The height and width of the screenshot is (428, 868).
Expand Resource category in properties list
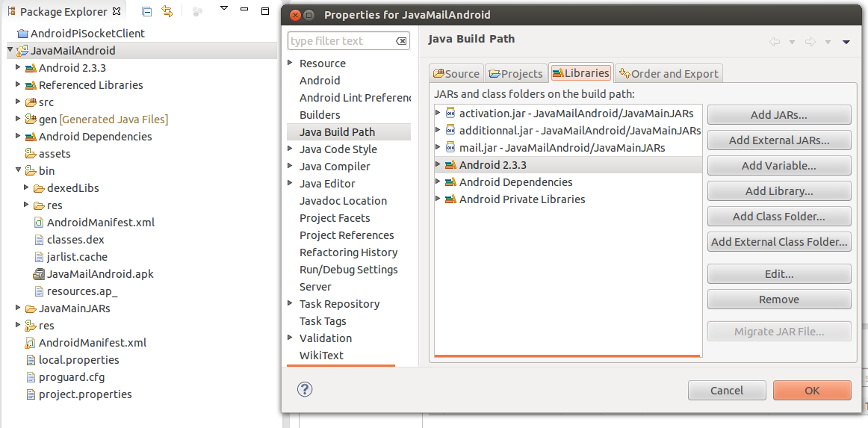(x=290, y=63)
